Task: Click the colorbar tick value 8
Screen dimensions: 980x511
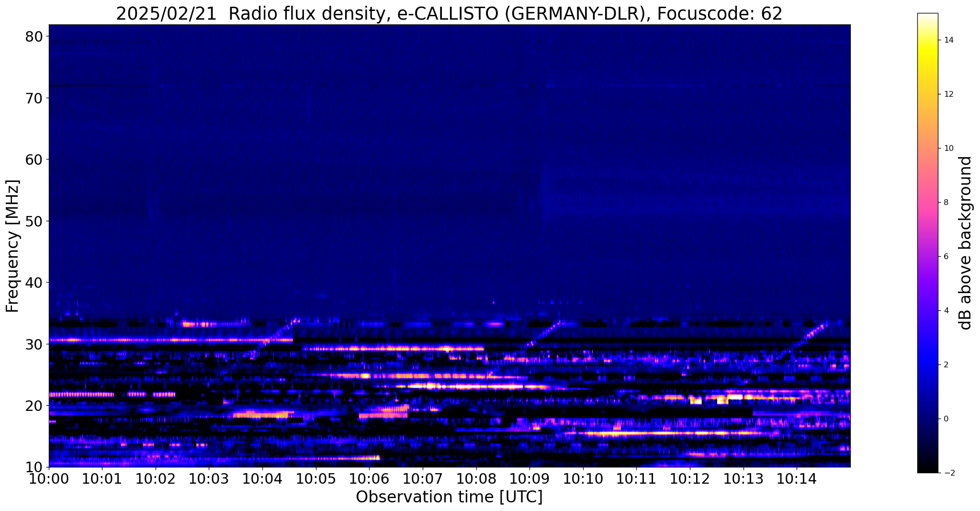Action: pyautogui.click(x=946, y=203)
